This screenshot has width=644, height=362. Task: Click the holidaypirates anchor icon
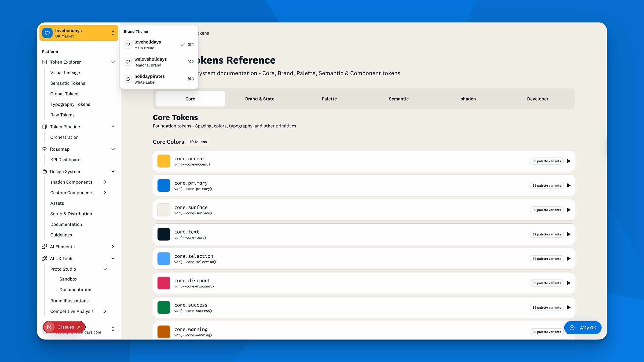(128, 79)
